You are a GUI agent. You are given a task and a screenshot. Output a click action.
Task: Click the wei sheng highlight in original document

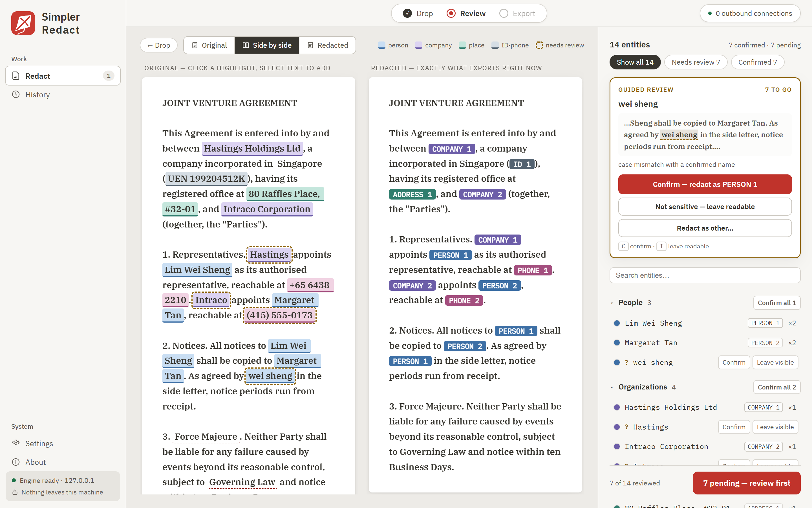[270, 376]
